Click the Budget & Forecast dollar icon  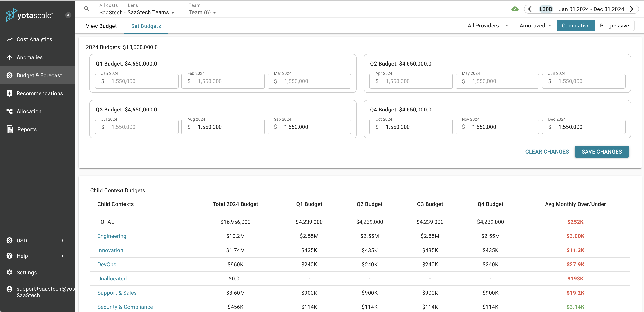point(9,75)
